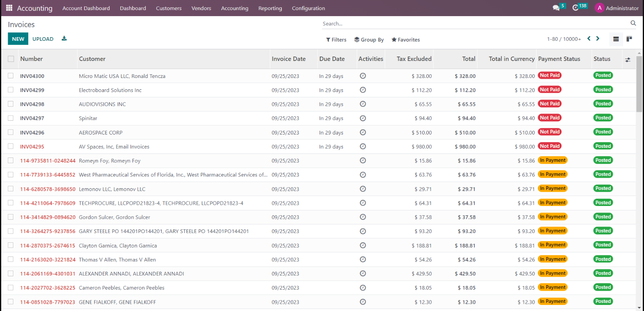This screenshot has height=311, width=644.
Task: Check the box for invoice INV04300
Action: (x=11, y=76)
